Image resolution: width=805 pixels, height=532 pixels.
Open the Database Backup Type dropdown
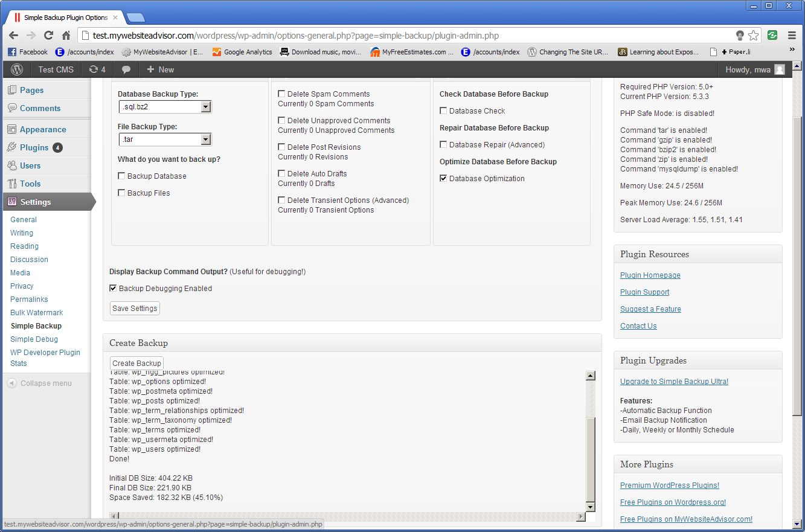[165, 107]
